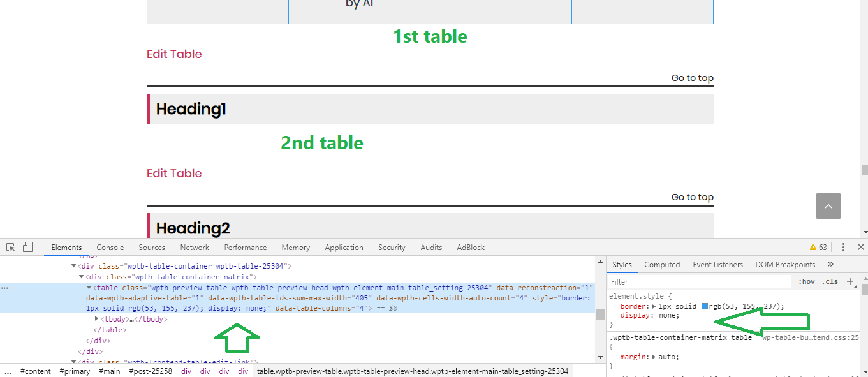Open the Sources tab
The width and height of the screenshot is (868, 377).
point(152,248)
